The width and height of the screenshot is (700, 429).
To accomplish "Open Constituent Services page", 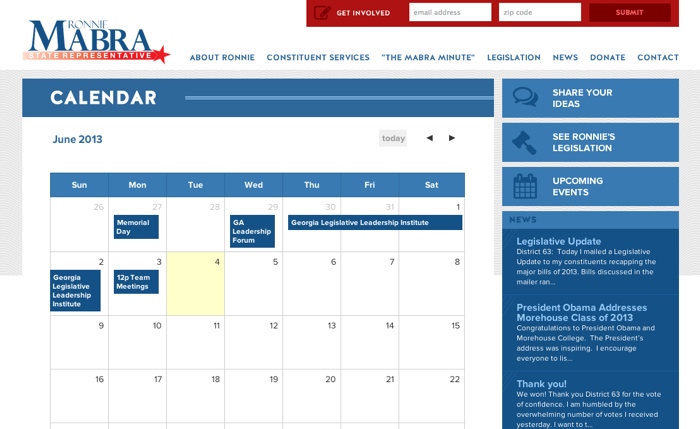I will click(x=318, y=57).
